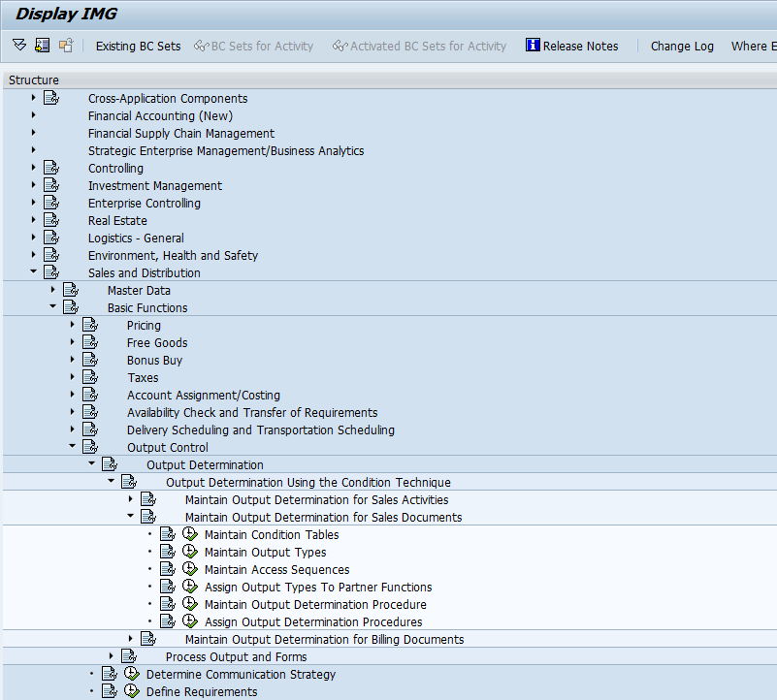Open documentation icon for Maintain Access Sequences

[x=168, y=569]
